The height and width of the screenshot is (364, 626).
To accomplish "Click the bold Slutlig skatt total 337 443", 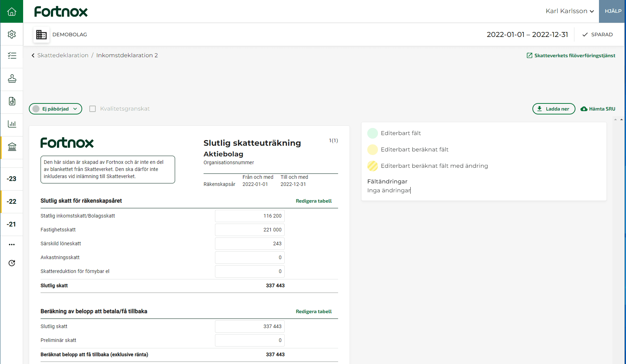I will (x=275, y=285).
